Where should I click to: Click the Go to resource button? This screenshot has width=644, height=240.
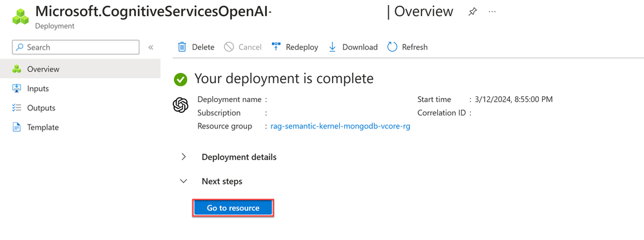coord(233,208)
